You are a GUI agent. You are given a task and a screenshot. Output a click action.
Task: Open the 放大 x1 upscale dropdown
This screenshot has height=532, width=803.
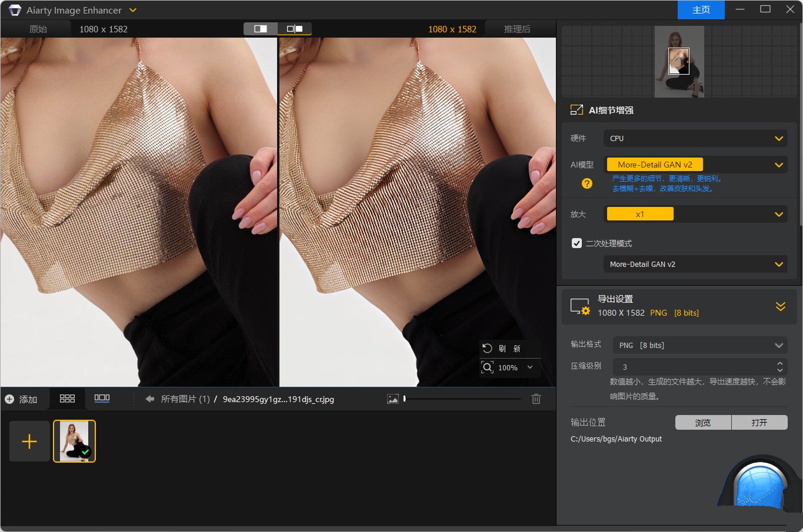pyautogui.click(x=695, y=214)
